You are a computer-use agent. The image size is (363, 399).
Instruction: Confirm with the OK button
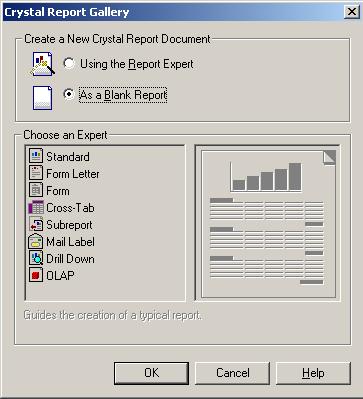point(151,373)
